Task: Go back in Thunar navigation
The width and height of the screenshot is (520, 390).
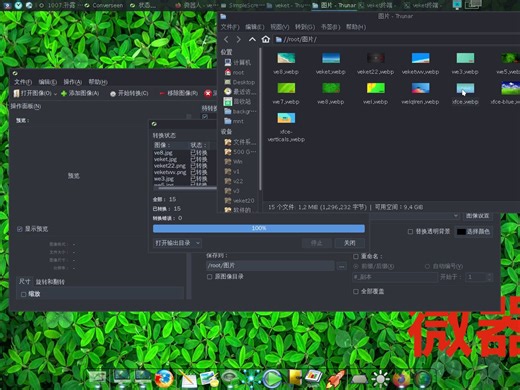Action: click(x=226, y=39)
